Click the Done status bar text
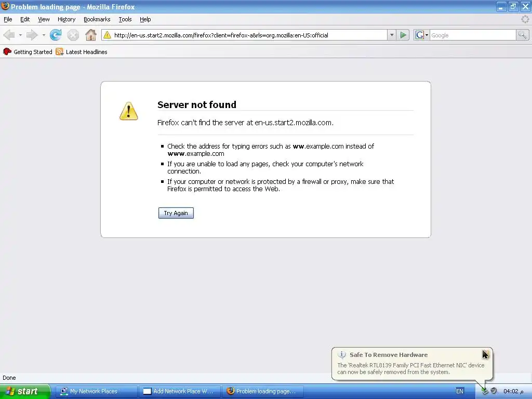Image resolution: width=532 pixels, height=399 pixels. pos(9,378)
